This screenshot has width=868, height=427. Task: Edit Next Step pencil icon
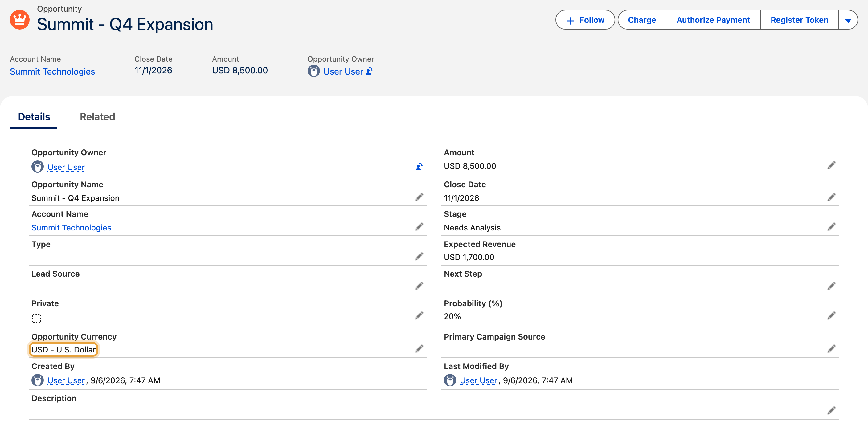831,286
